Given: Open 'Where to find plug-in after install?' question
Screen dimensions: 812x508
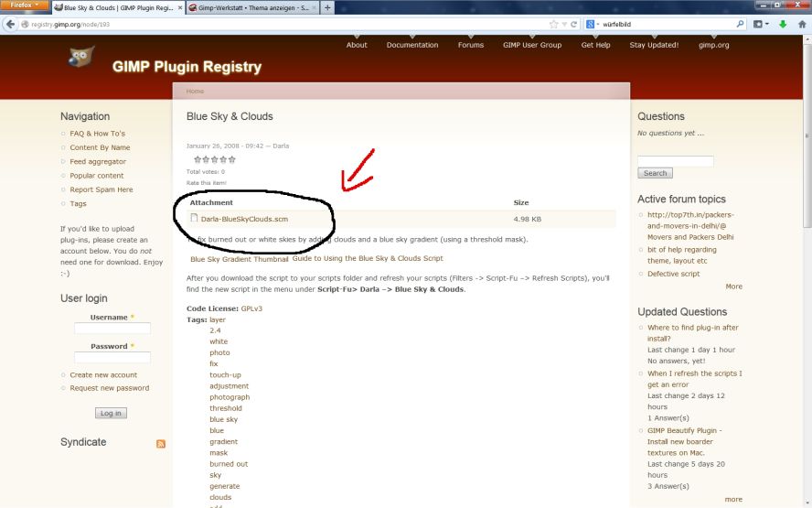Looking at the screenshot, I should tap(692, 333).
